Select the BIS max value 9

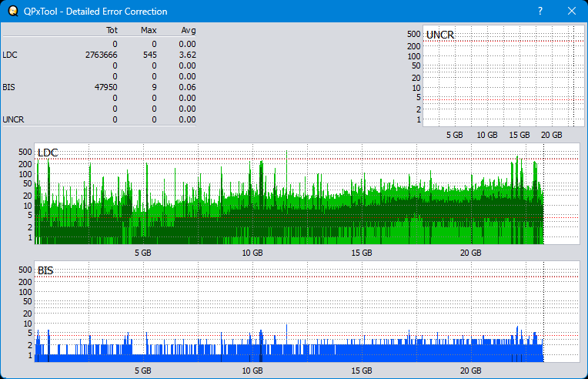[154, 87]
